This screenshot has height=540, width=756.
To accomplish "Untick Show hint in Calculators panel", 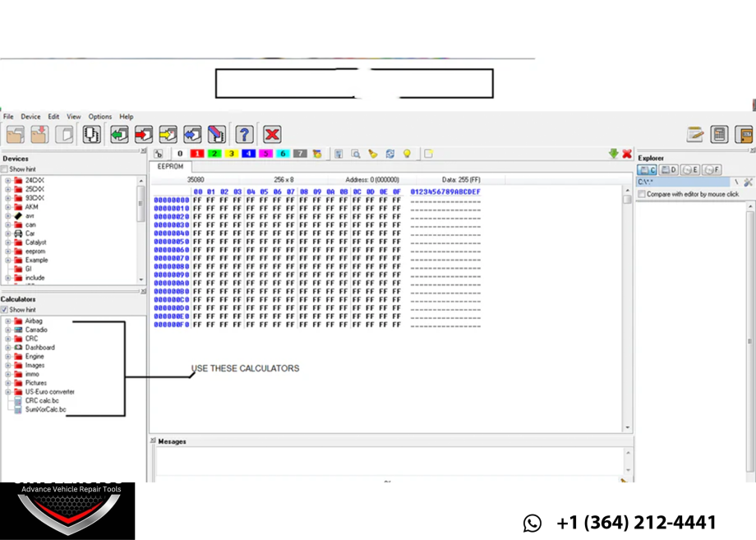I will [x=4, y=310].
